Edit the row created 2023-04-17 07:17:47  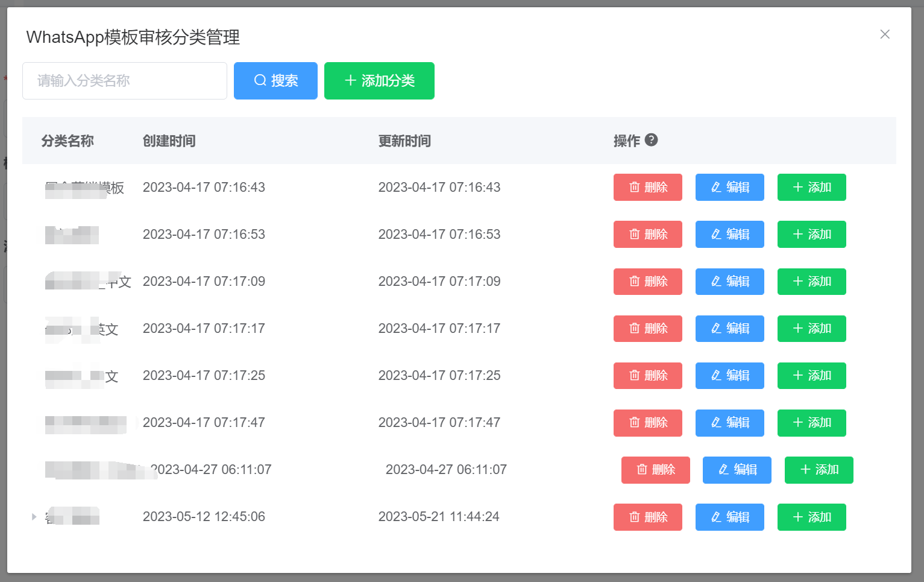730,423
